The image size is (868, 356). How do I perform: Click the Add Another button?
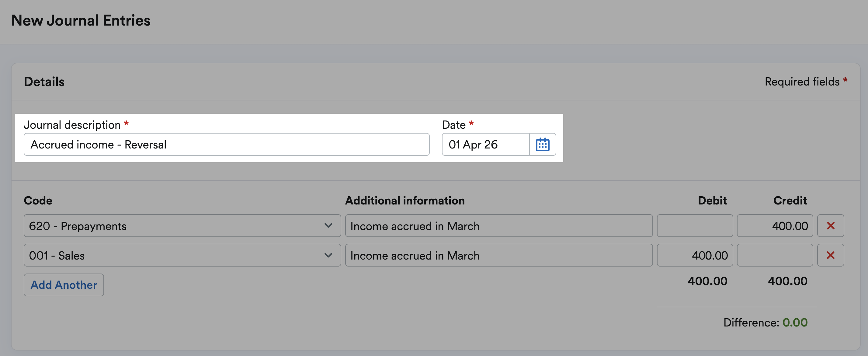[x=64, y=285]
